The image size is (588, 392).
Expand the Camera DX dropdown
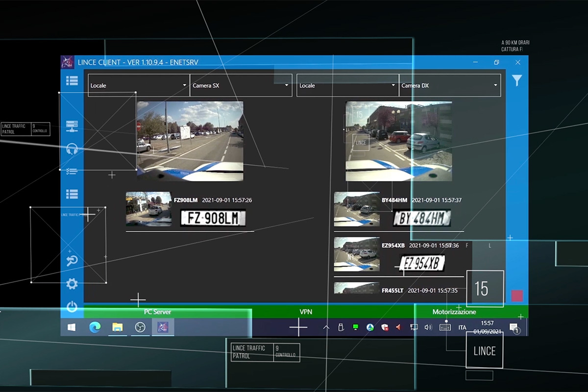[x=450, y=85]
